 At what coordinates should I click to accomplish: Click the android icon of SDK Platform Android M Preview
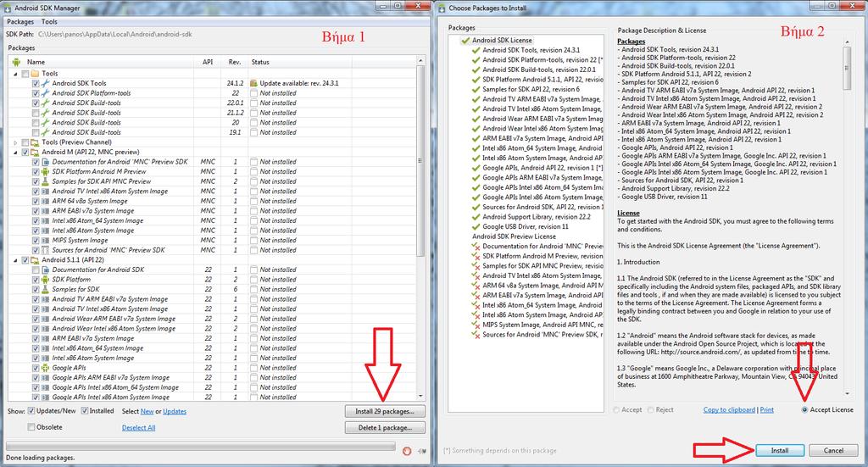(46, 171)
